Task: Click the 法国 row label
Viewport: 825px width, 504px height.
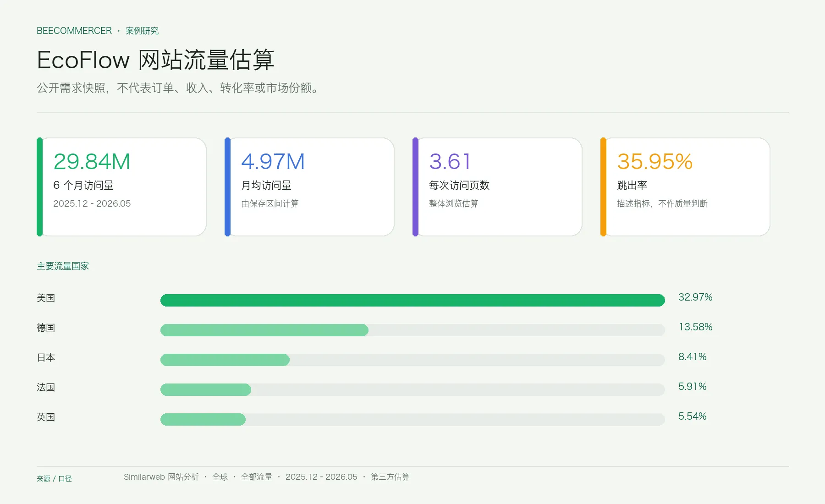Action: 46,388
